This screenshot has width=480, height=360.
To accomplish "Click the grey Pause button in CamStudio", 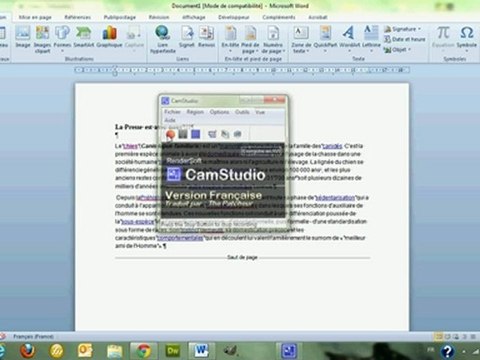I will tap(183, 134).
